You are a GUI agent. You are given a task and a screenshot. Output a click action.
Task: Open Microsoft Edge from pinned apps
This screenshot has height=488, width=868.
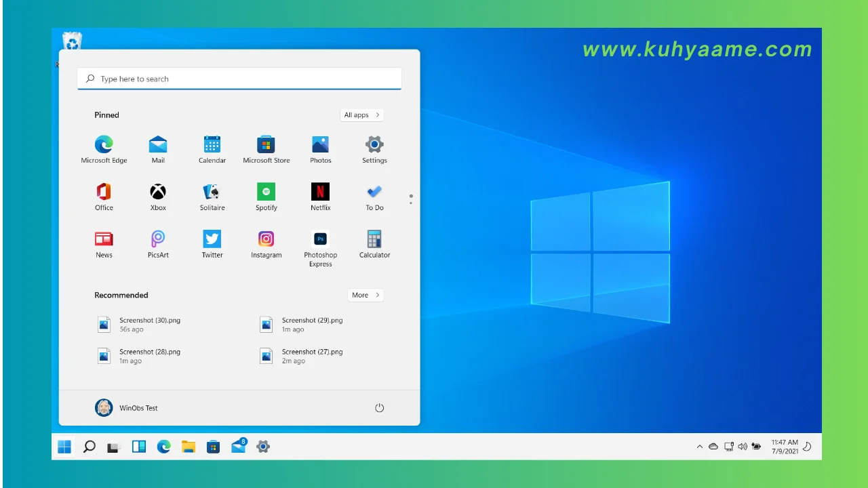(x=104, y=149)
